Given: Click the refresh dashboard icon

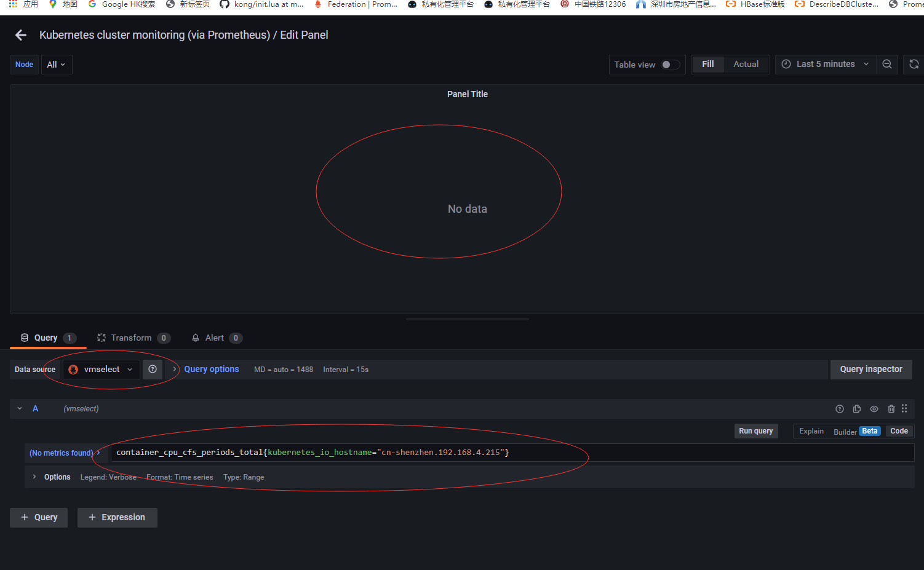Looking at the screenshot, I should (914, 64).
